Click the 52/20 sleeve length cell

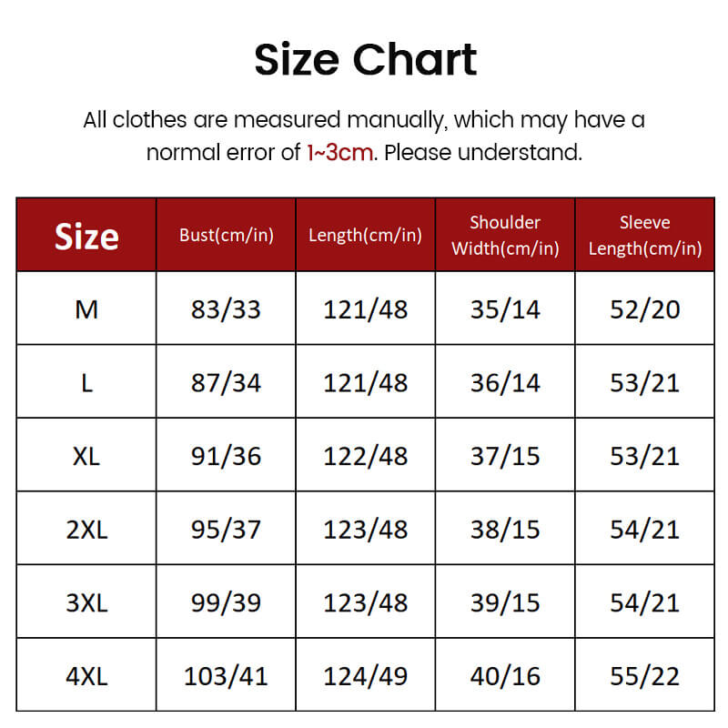(x=644, y=309)
